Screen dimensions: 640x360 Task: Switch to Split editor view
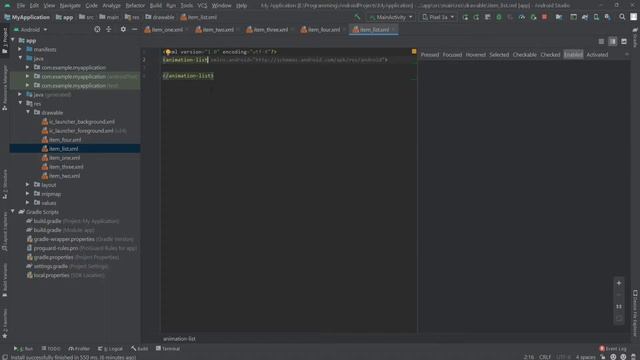tap(613, 41)
